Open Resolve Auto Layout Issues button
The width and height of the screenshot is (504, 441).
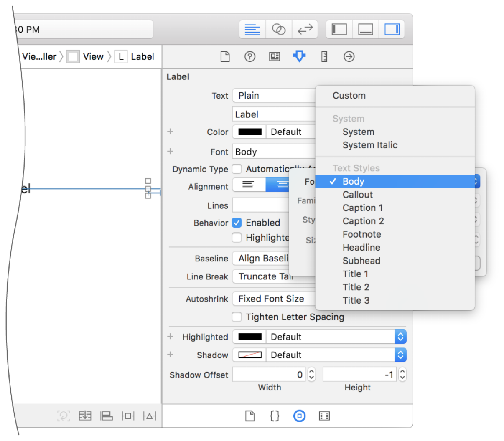(150, 416)
